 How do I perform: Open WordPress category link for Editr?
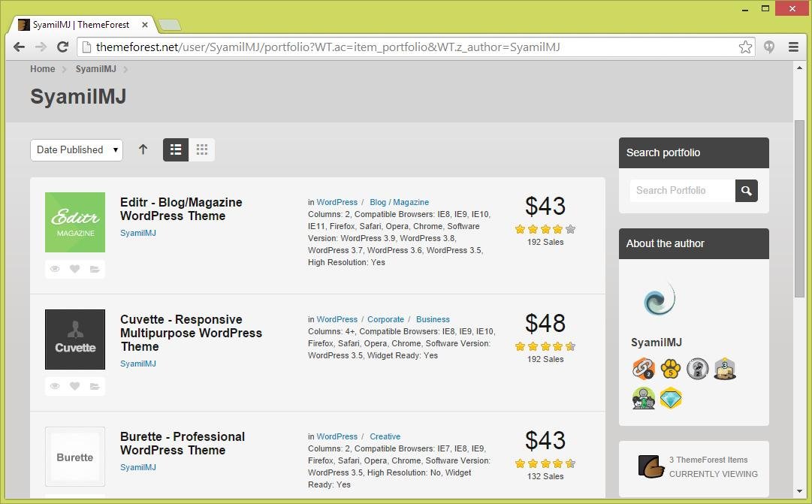337,202
